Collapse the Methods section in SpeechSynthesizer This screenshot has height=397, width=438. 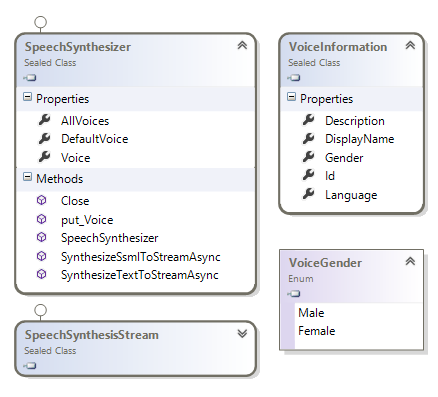(x=27, y=177)
